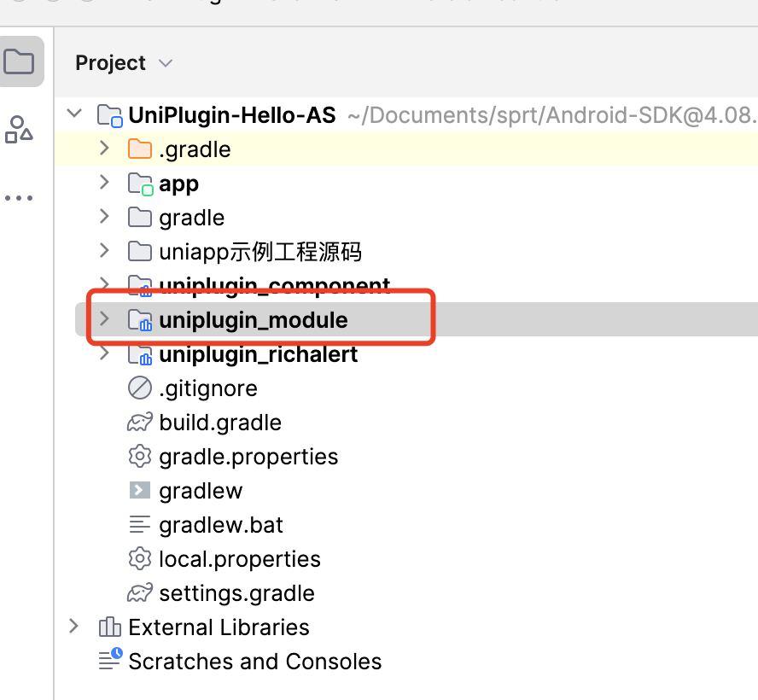Select the gradle.properties file
The height and width of the screenshot is (700, 758).
point(248,457)
